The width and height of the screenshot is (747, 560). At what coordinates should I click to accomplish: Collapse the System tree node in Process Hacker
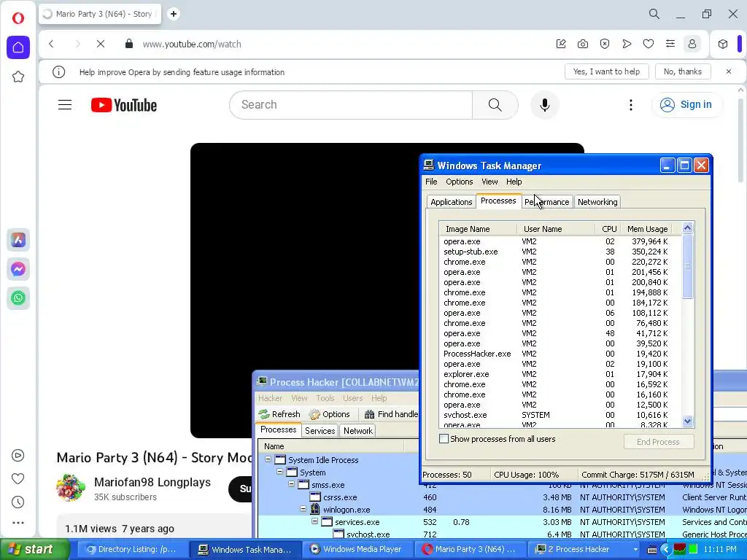[x=279, y=472]
